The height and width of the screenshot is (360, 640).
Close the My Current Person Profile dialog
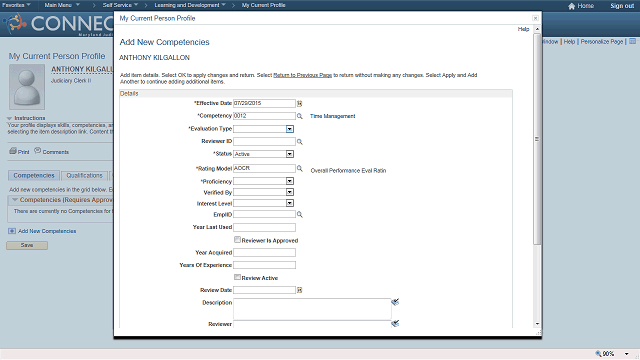point(535,18)
